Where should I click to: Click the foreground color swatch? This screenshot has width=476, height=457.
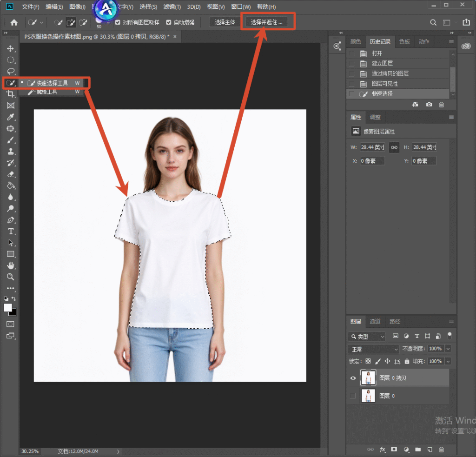coord(8,308)
